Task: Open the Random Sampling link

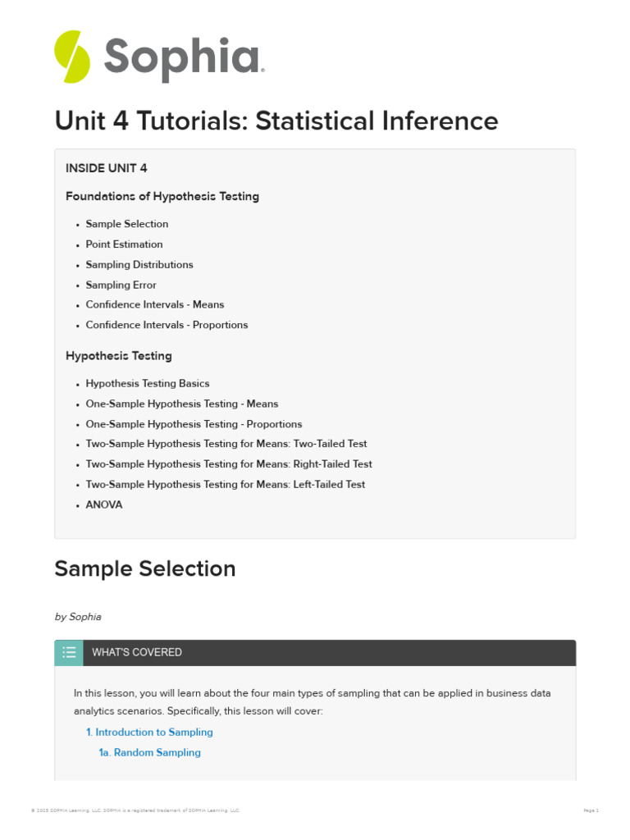Action: 149,753
